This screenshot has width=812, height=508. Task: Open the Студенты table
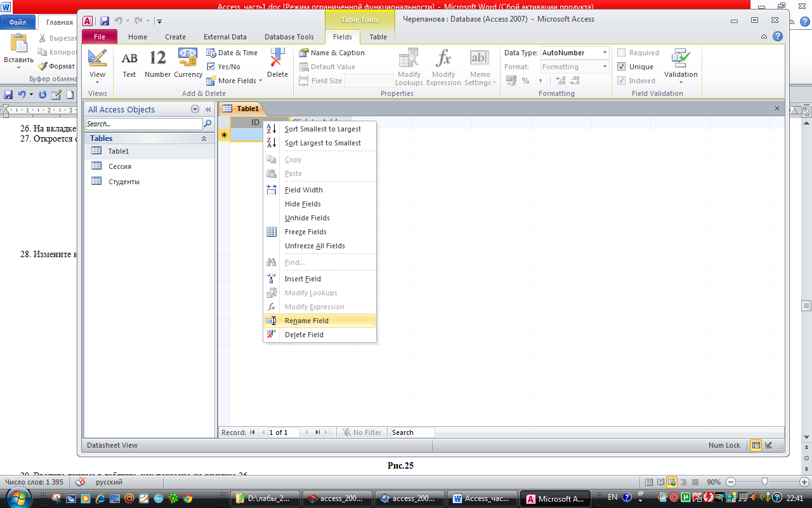click(x=150, y=182)
